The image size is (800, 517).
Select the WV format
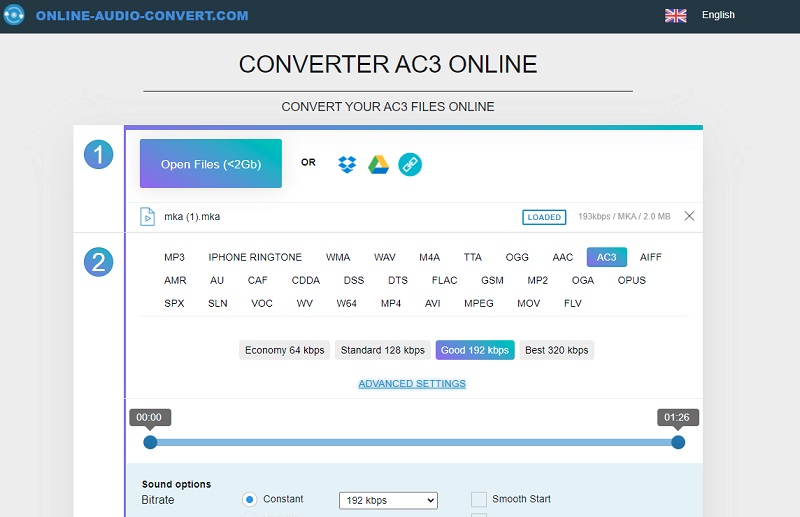[x=305, y=303]
